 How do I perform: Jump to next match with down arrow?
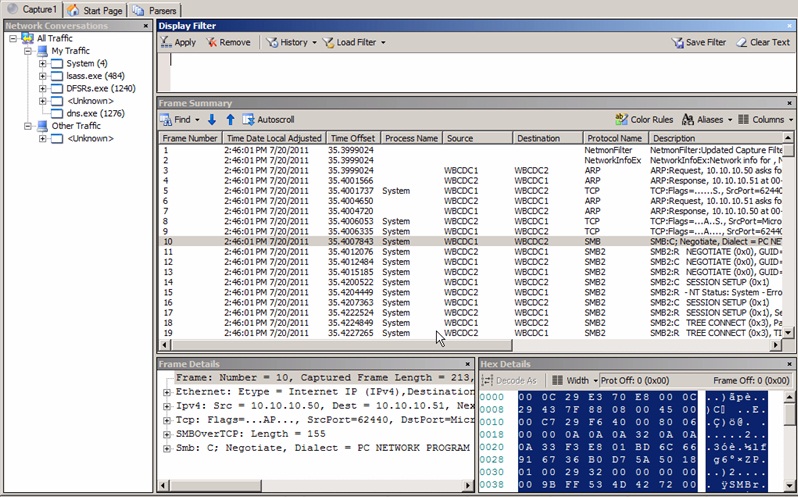212,119
